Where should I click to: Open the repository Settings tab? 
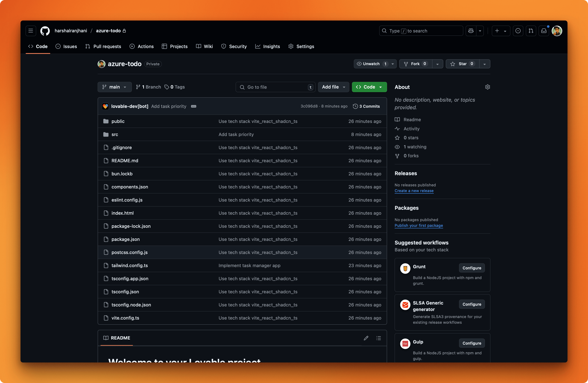[301, 47]
